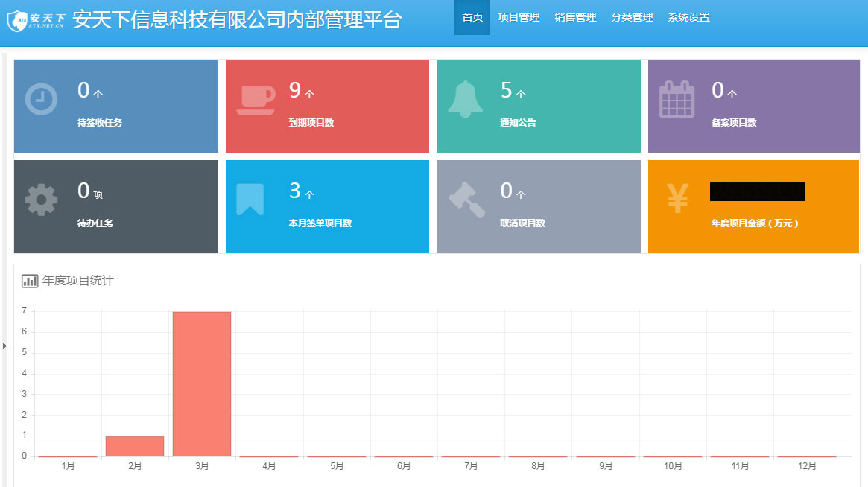
Task: Click the bell icon for 通知公告
Action: click(x=466, y=99)
